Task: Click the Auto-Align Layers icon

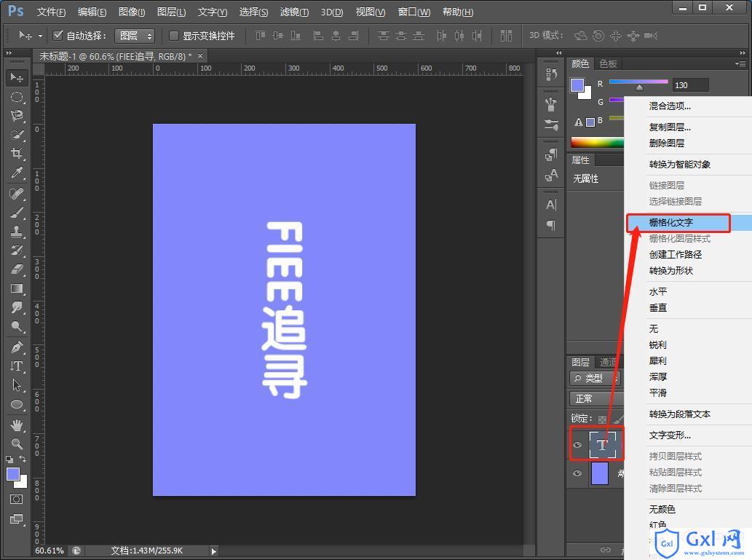Action: coord(506,36)
